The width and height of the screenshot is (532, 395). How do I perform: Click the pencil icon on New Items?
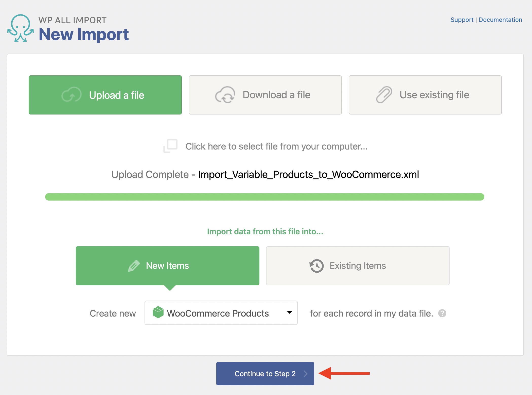(x=134, y=266)
